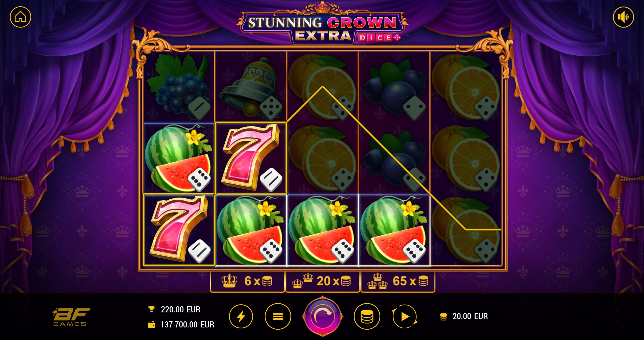Click the bell symbol on the second reel

[251, 87]
